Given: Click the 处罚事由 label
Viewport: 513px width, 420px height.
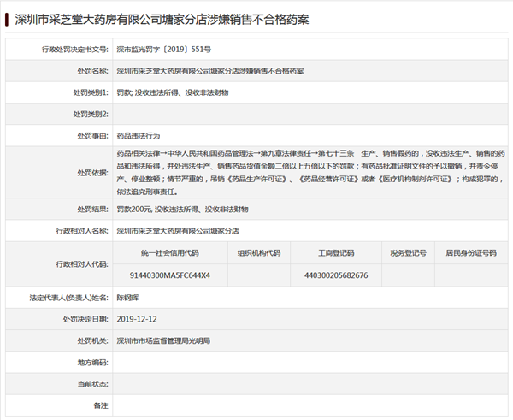Looking at the screenshot, I should [93, 136].
